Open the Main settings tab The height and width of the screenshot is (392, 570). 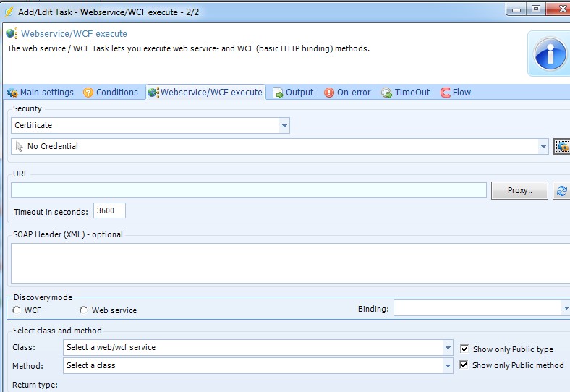pos(41,93)
